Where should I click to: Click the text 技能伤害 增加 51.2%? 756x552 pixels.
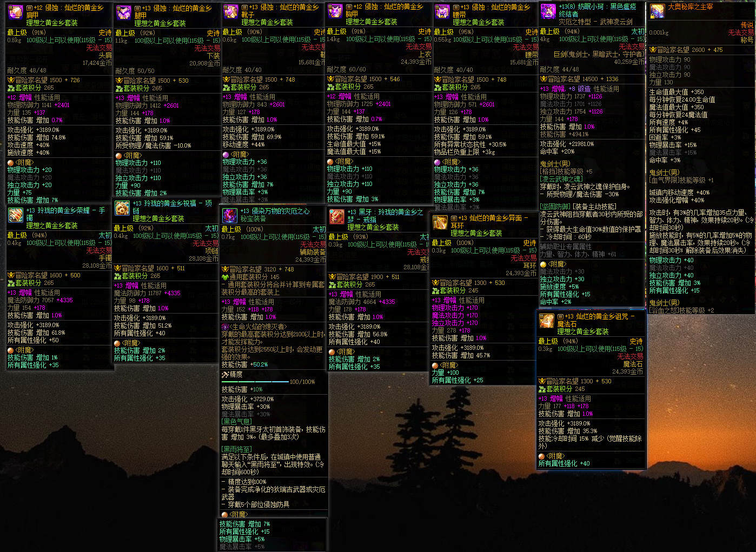point(143,325)
